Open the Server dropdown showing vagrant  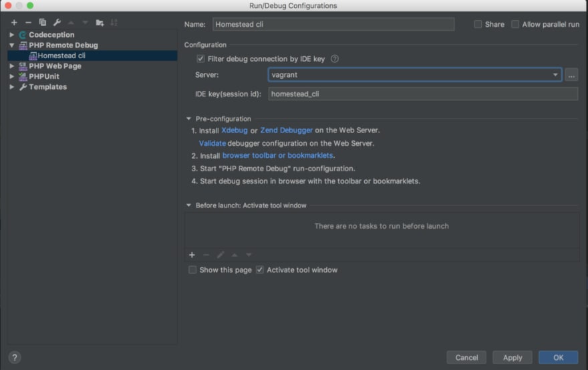(x=415, y=75)
